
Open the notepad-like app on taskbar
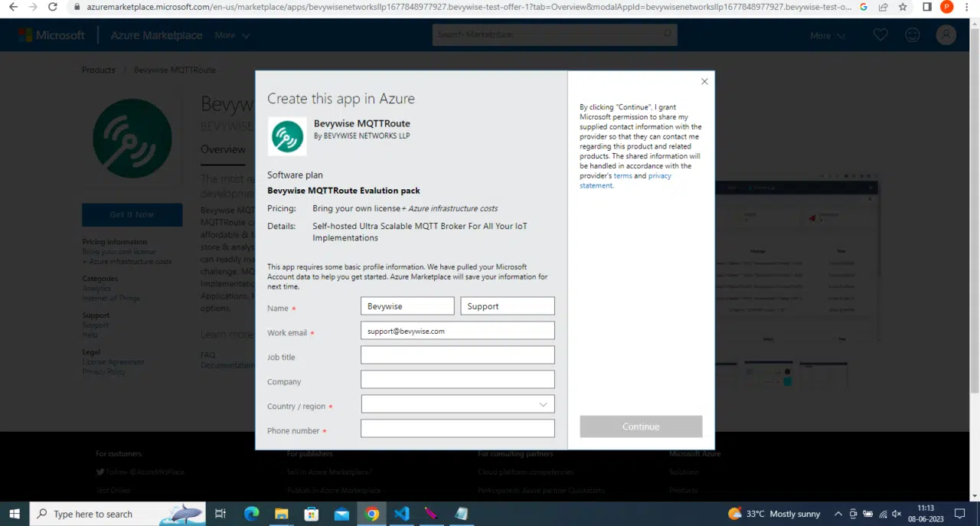461,514
